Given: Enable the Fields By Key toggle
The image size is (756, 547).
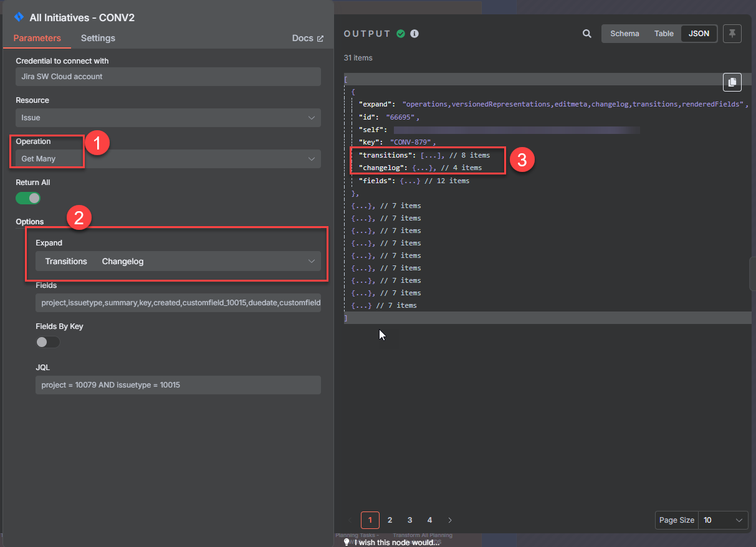Looking at the screenshot, I should (x=48, y=341).
